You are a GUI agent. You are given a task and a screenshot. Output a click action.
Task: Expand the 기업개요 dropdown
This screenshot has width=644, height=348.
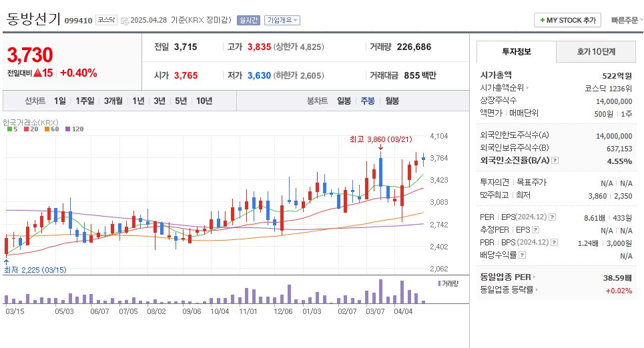282,20
